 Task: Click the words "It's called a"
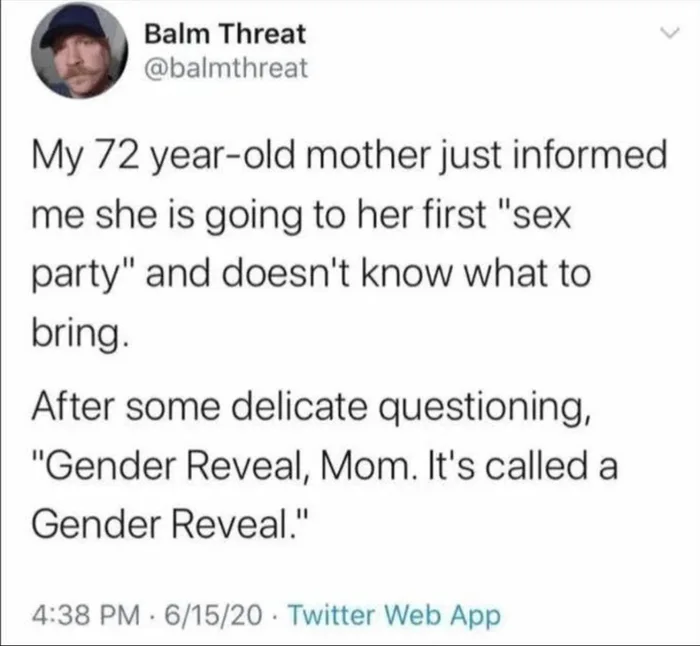pyautogui.click(x=548, y=466)
